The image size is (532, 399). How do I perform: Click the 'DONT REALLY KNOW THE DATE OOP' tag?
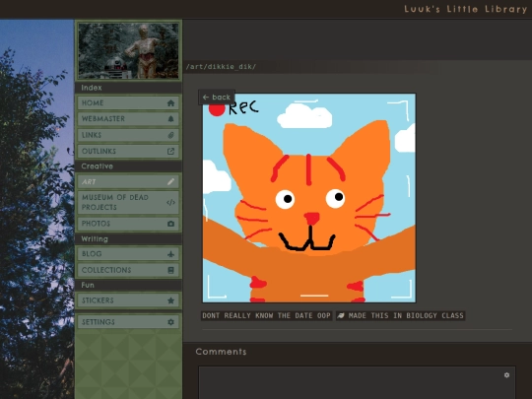coord(266,315)
